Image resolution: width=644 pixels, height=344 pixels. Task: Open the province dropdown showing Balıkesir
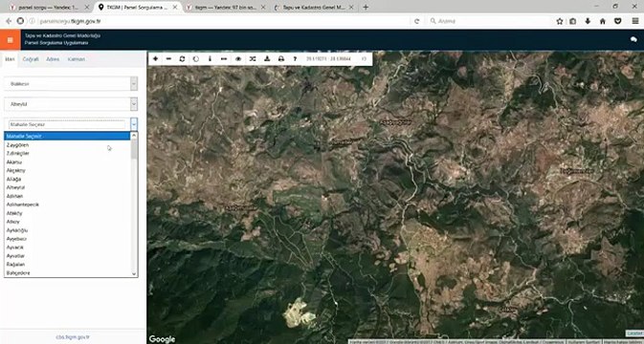pos(71,84)
